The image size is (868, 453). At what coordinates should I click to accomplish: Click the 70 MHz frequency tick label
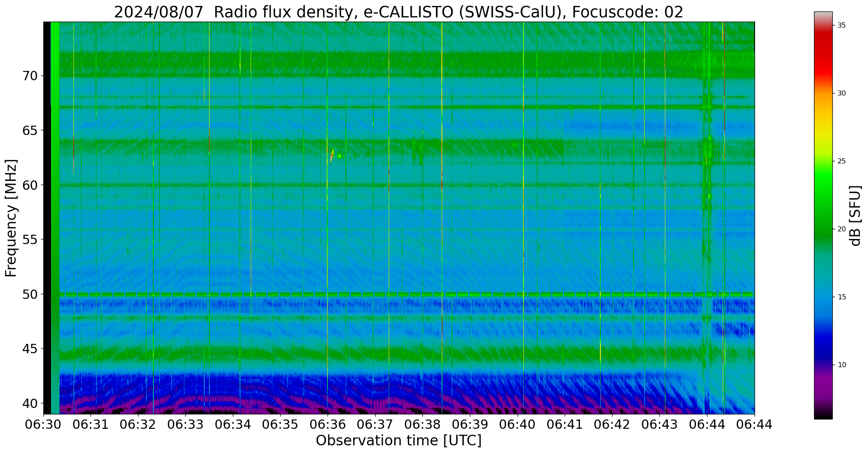[30, 76]
